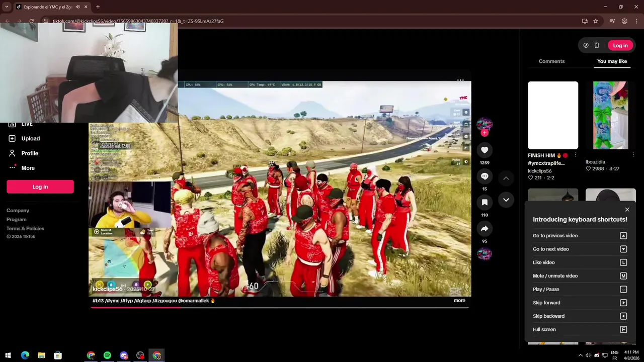Open File Explorer from the taskbar
Image resolution: width=644 pixels, height=362 pixels.
[x=42, y=355]
